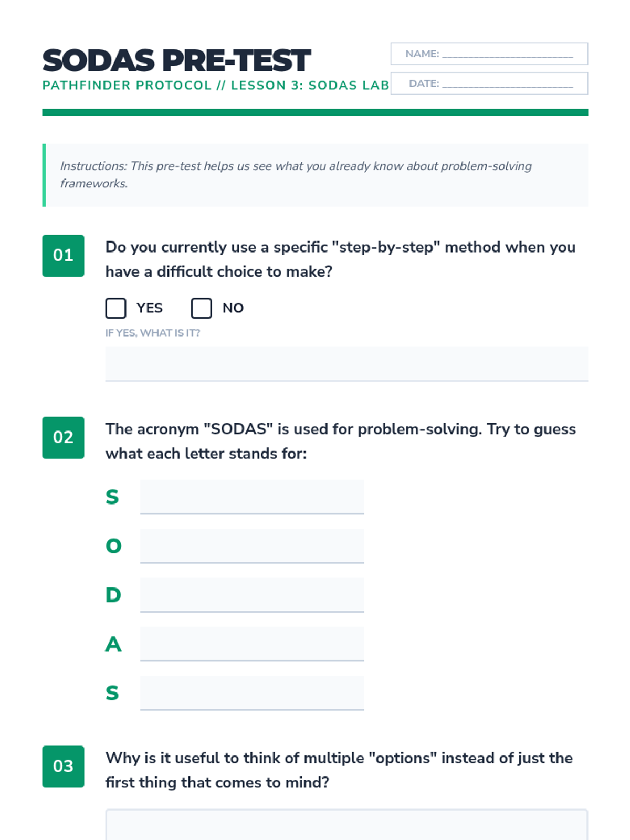Viewport: 630px width, 840px height.
Task: Click the NAME field
Action: pos(507,54)
